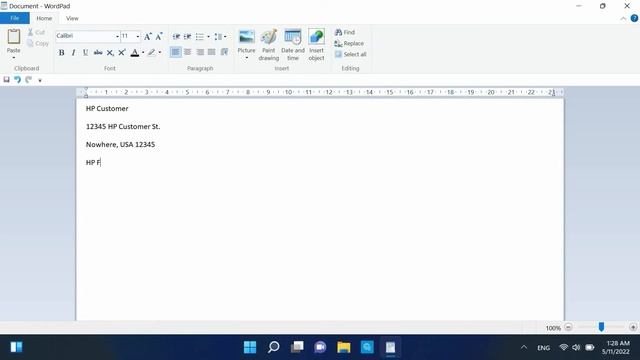The height and width of the screenshot is (360, 640).
Task: Open the Picture dropdown arrow
Action: pyautogui.click(x=247, y=58)
